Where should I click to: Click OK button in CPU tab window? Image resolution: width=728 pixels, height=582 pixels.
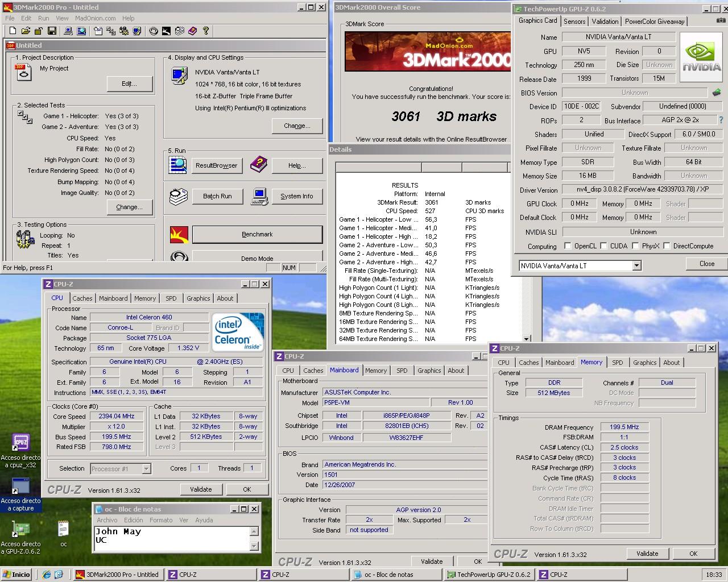247,489
